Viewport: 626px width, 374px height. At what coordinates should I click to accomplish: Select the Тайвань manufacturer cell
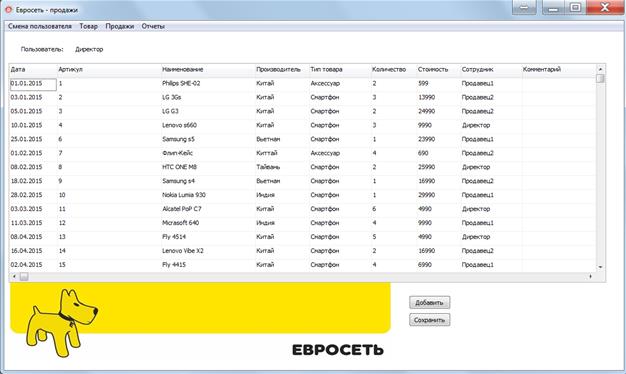click(x=282, y=167)
